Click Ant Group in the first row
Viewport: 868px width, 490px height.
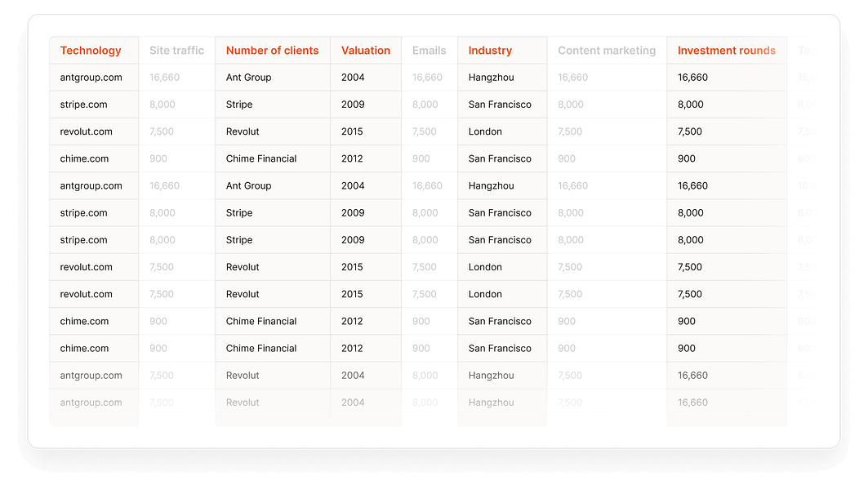(x=248, y=78)
